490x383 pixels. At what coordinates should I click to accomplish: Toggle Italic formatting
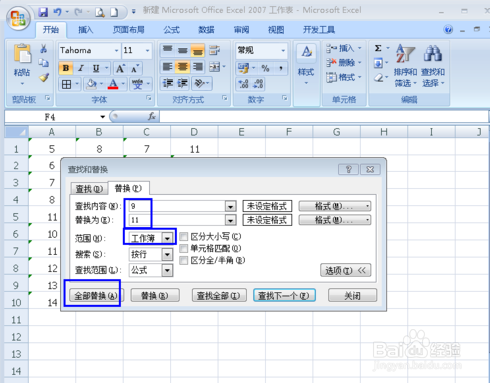(x=80, y=68)
